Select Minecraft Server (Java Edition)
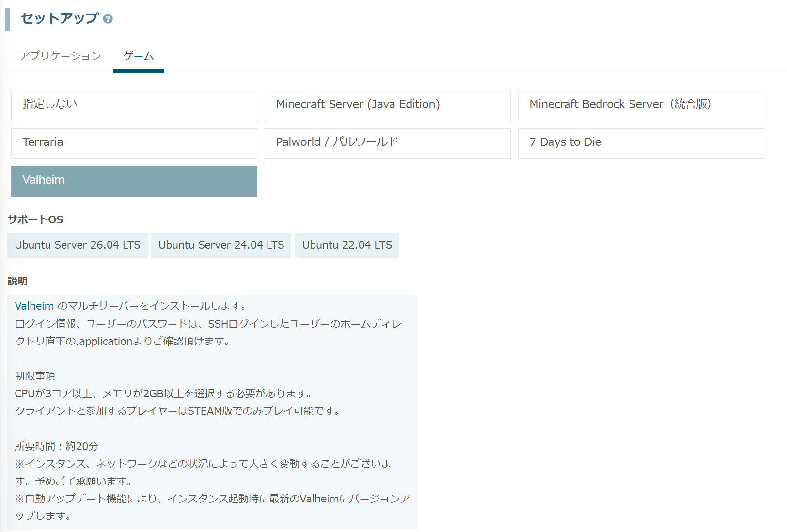 [388, 106]
